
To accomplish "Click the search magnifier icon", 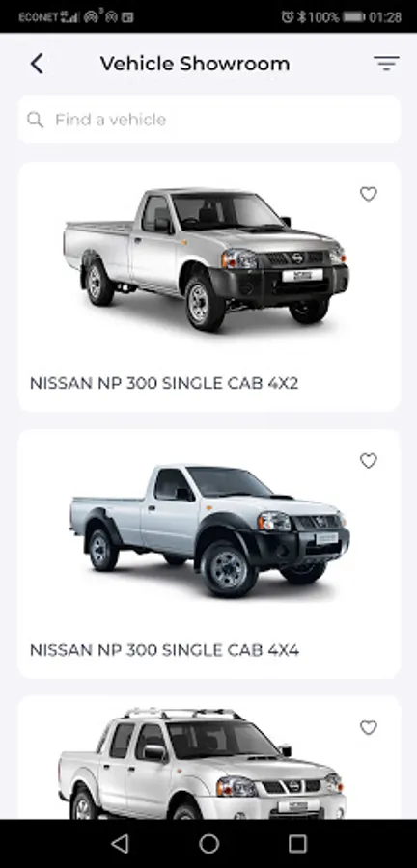I will pyautogui.click(x=35, y=120).
